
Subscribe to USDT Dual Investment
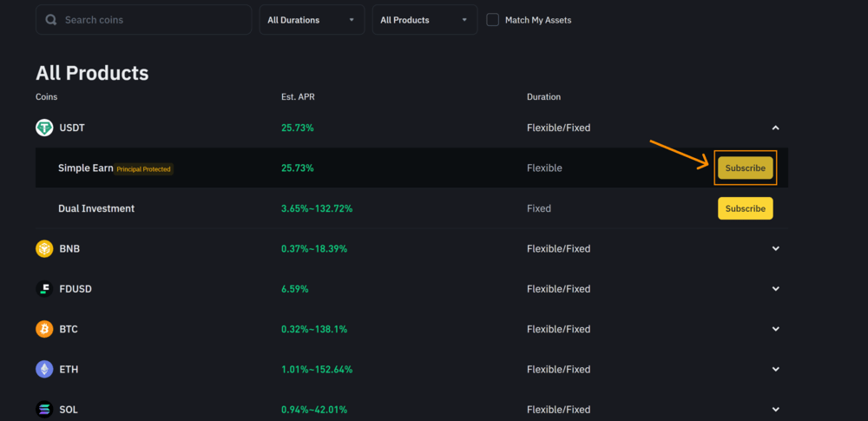click(745, 208)
